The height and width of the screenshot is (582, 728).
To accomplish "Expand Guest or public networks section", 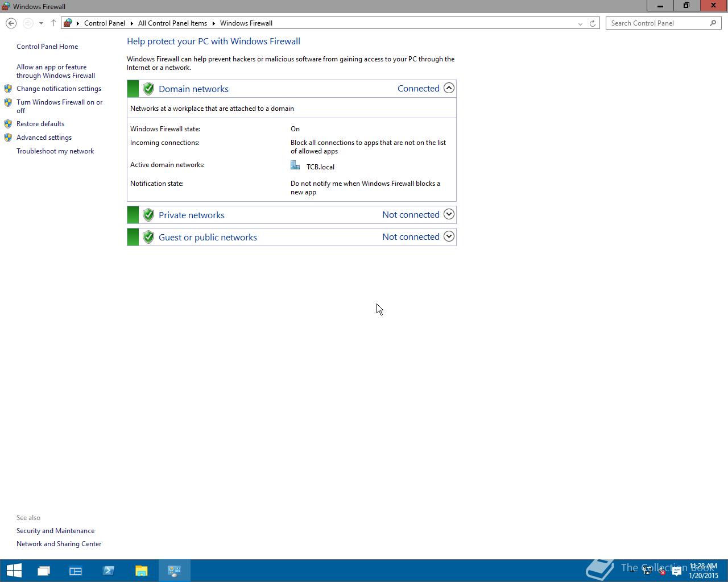I will coord(449,236).
